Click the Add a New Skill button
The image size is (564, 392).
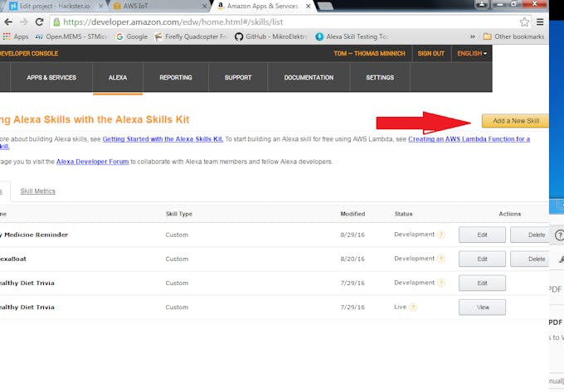(515, 121)
